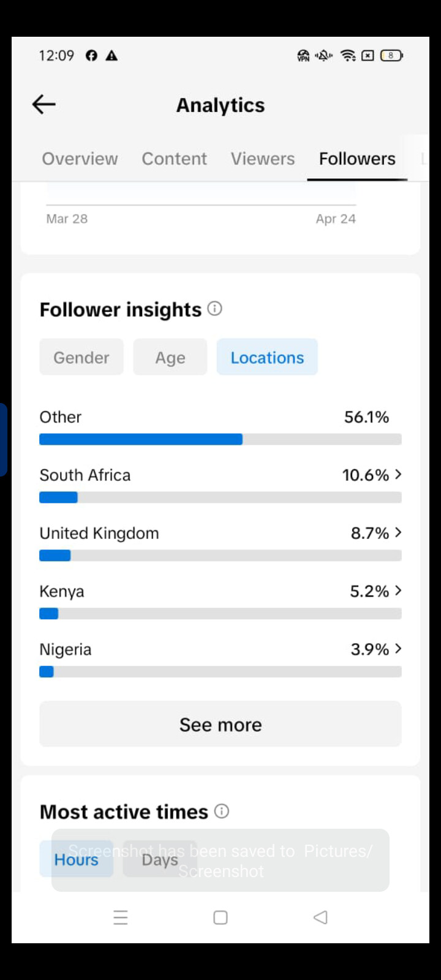Screen dimensions: 441x980
Task: Switch to the Viewers tab
Action: pos(263,159)
